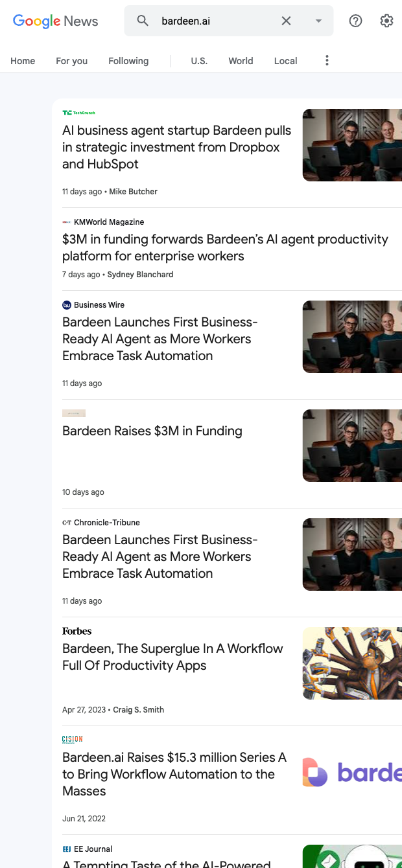The image size is (402, 868).
Task: Click the Google News logo
Action: (55, 21)
